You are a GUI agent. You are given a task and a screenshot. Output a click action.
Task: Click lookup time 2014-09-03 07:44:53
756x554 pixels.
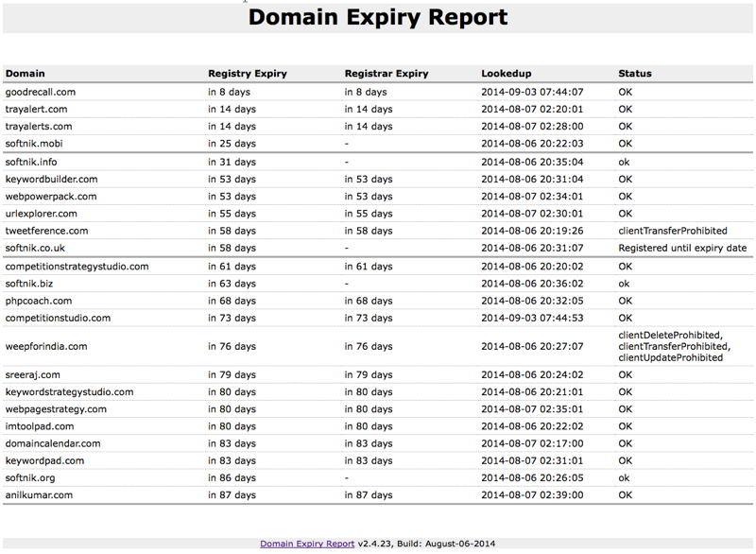532,318
